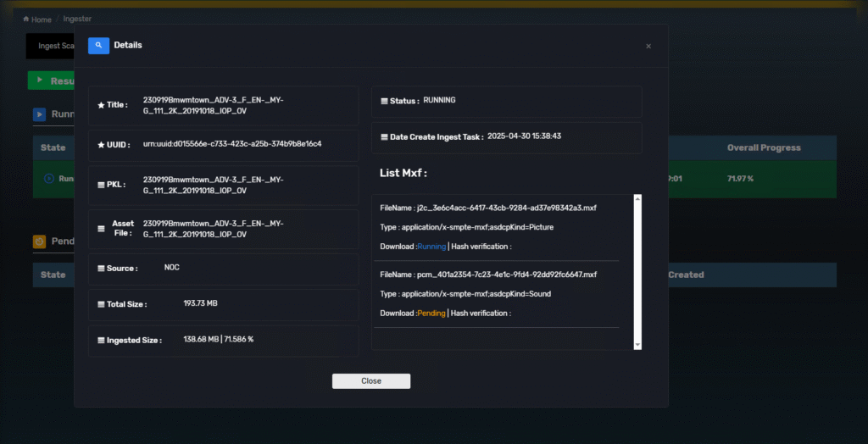
Task: Click the Overall Progress column header
Action: (763, 147)
